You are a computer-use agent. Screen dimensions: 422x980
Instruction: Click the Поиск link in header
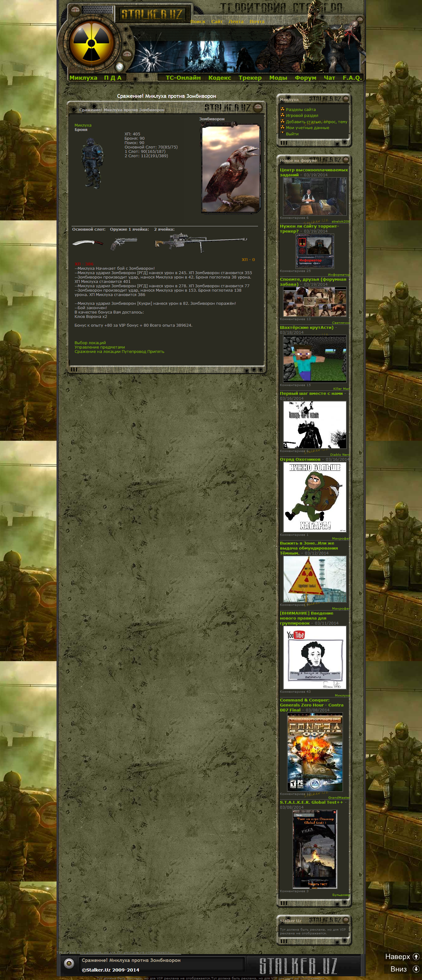point(198,22)
